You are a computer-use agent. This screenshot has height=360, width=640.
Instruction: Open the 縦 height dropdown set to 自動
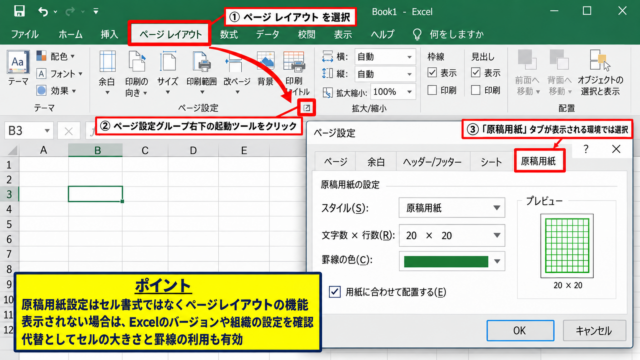(x=385, y=74)
